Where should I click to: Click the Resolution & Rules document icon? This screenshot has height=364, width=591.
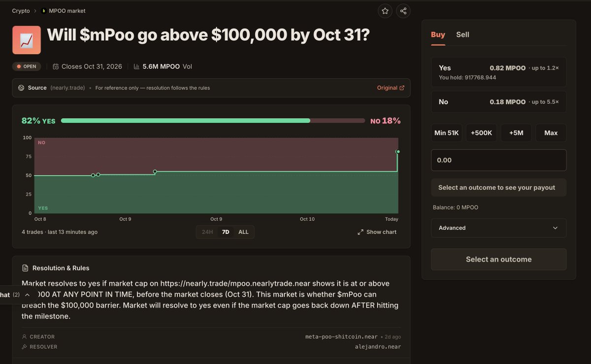click(x=25, y=268)
